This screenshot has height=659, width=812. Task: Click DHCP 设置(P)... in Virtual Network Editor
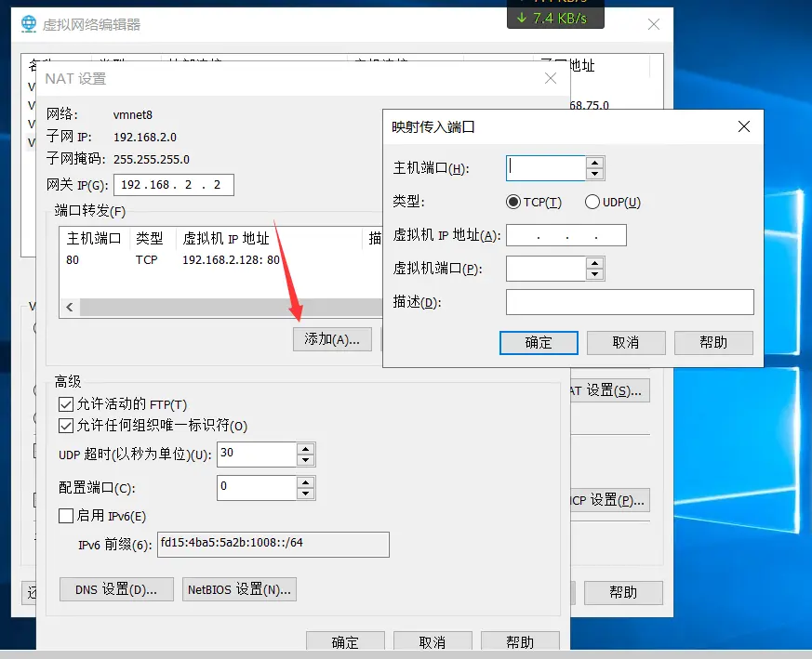click(610, 501)
